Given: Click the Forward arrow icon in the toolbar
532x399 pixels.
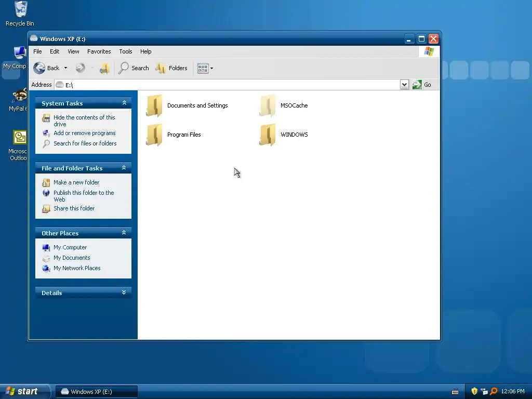Looking at the screenshot, I should click(81, 68).
